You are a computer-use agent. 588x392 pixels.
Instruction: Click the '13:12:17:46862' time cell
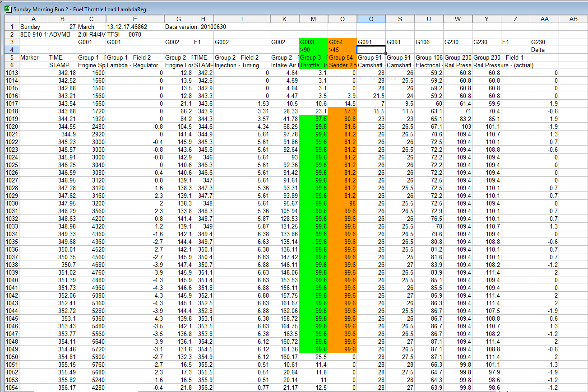click(x=135, y=27)
